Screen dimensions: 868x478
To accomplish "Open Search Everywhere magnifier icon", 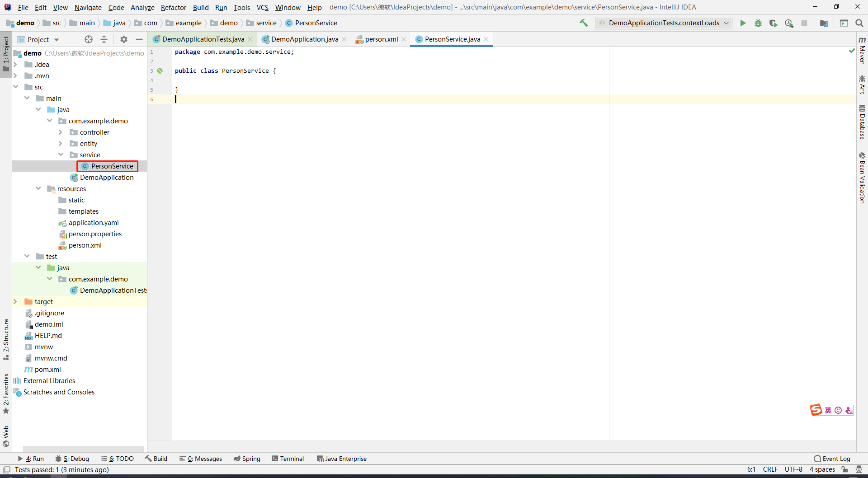I will tap(859, 23).
